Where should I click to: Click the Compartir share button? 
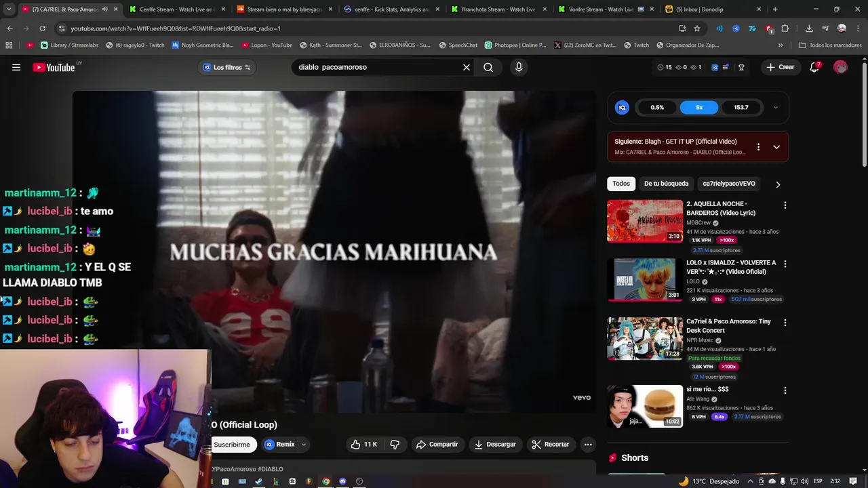437,445
